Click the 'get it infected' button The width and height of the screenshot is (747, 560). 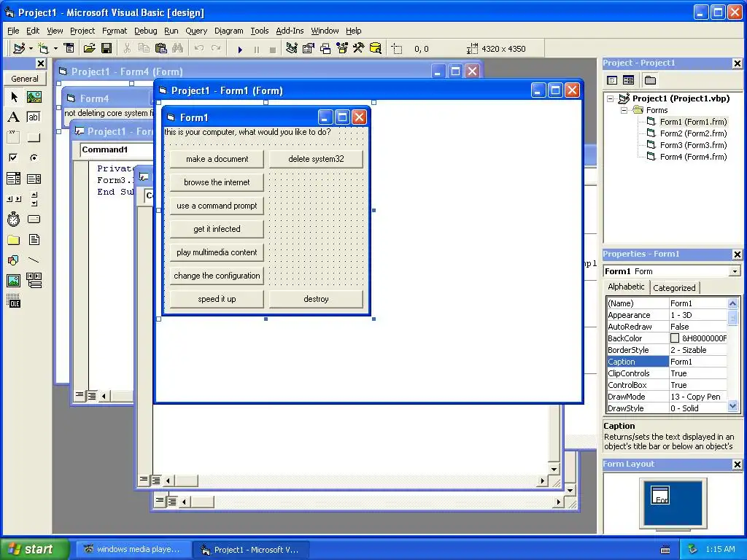[217, 229]
